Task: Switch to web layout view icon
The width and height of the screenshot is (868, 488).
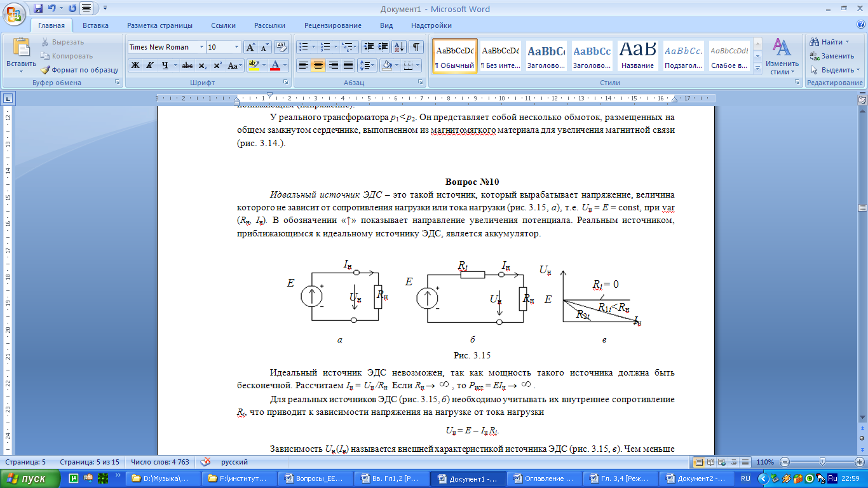Action: pos(722,462)
